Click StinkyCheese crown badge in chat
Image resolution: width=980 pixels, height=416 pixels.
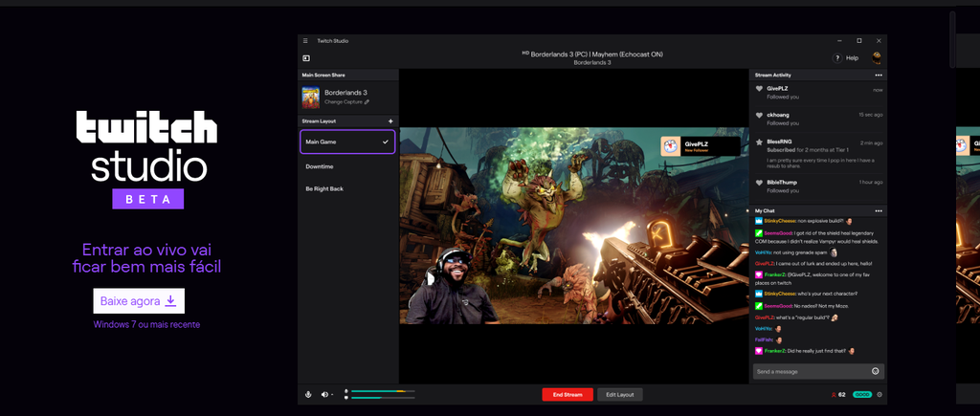[x=759, y=221]
